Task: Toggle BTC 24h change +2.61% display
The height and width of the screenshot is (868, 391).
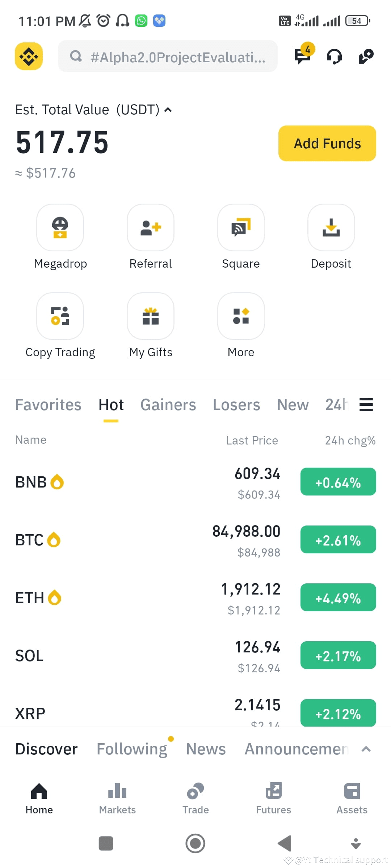Action: (x=338, y=540)
